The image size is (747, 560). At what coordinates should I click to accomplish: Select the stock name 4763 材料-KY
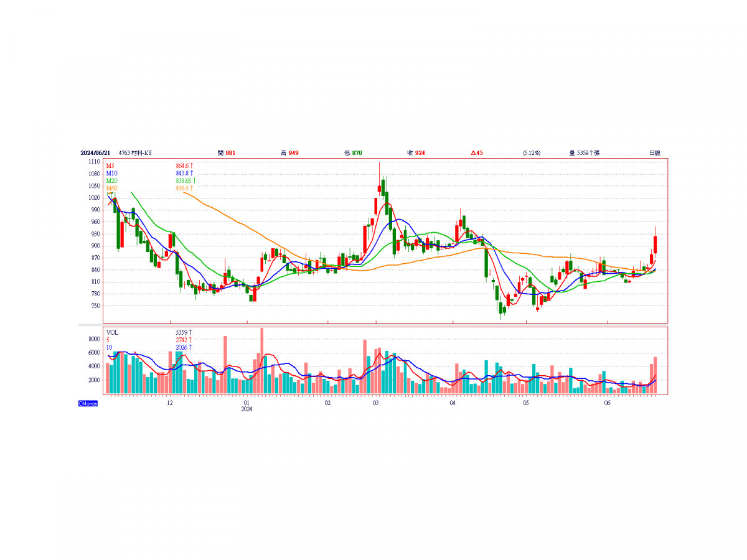[x=135, y=152]
